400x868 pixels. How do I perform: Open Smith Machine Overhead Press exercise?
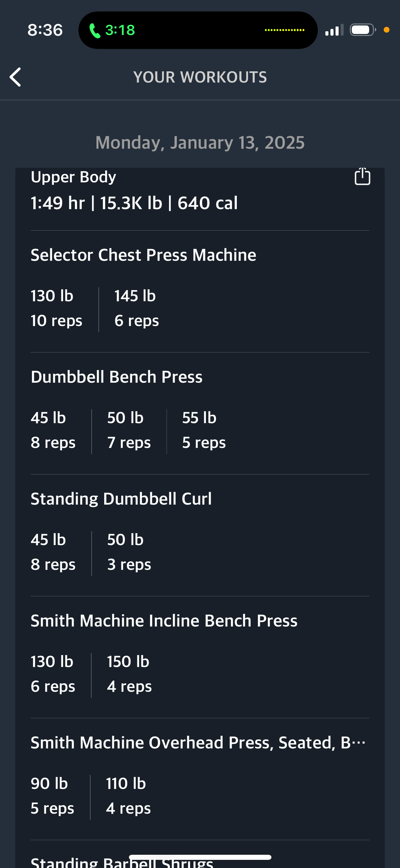pos(198,743)
